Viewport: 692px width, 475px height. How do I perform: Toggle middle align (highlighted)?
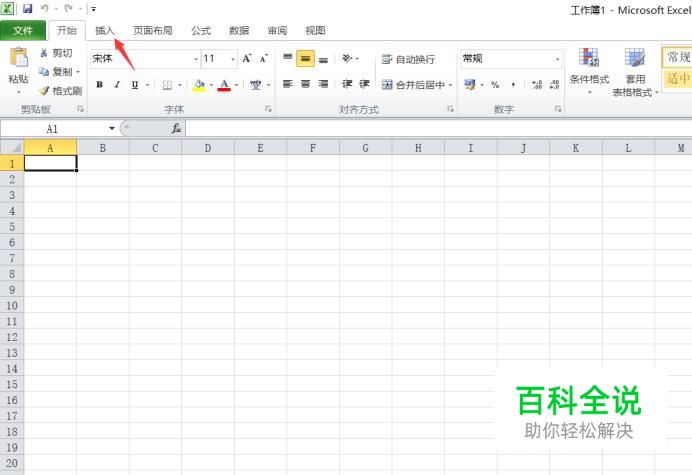[305, 58]
